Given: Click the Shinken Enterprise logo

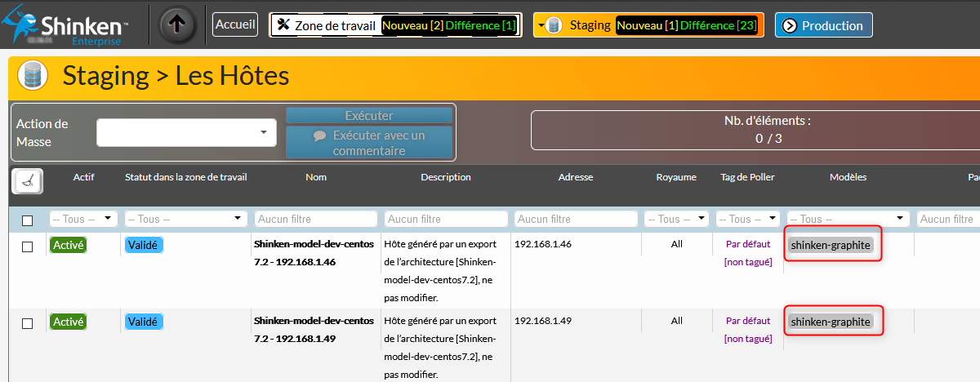Looking at the screenshot, I should [71, 25].
